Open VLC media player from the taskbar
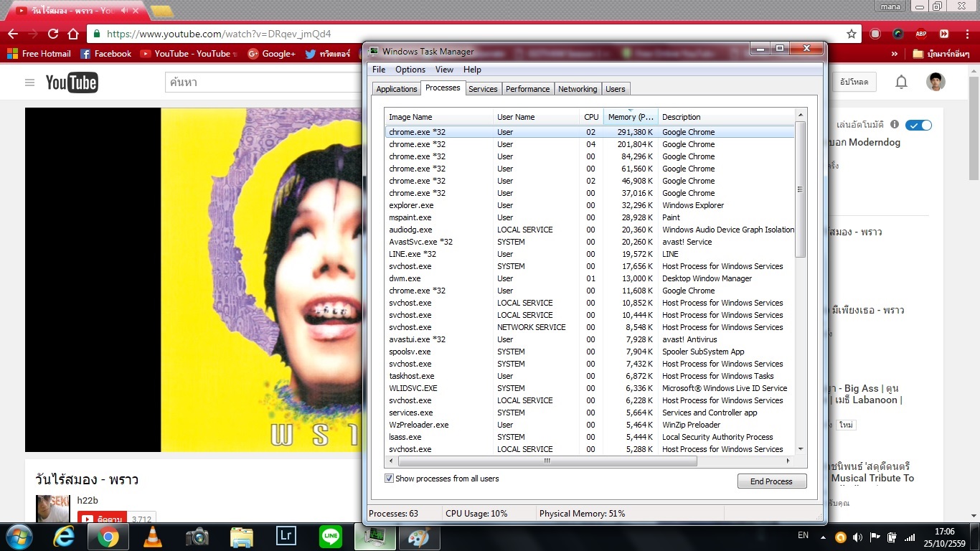This screenshot has width=980, height=551. pos(152,537)
